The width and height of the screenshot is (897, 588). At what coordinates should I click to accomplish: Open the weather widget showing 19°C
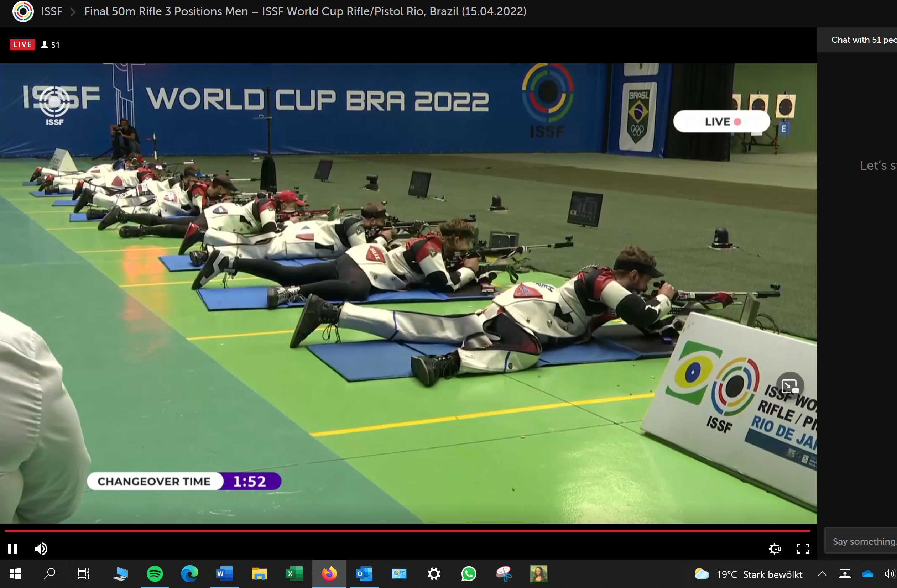748,574
